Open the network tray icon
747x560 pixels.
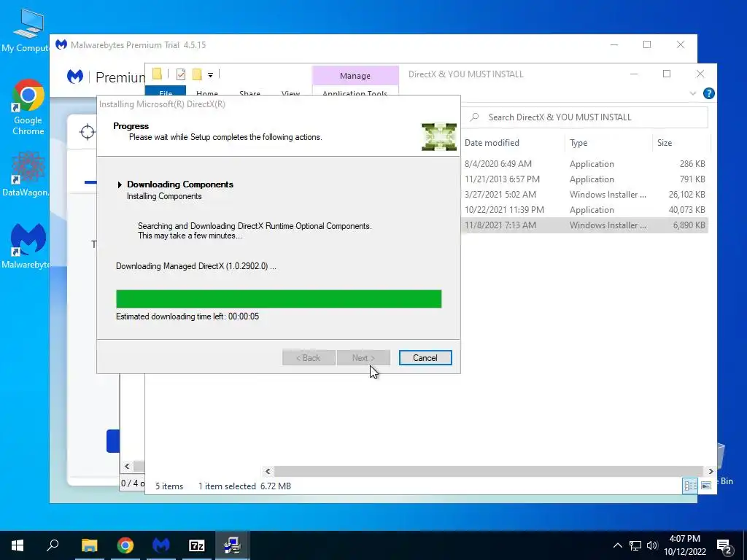(635, 545)
